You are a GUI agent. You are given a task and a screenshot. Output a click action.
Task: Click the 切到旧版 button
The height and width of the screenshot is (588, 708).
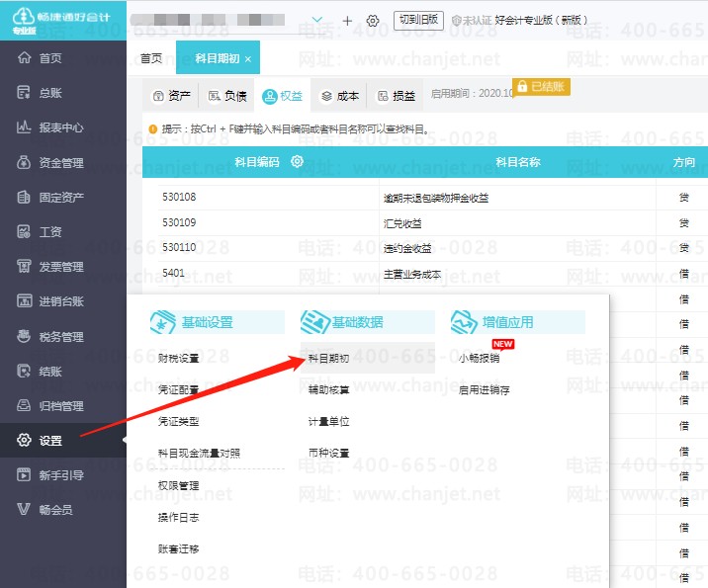tap(418, 20)
